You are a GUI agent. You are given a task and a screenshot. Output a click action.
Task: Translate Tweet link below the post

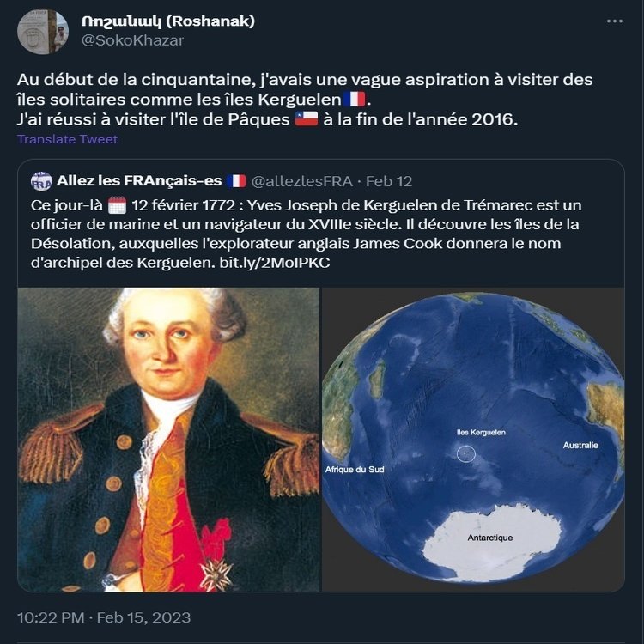tap(67, 139)
